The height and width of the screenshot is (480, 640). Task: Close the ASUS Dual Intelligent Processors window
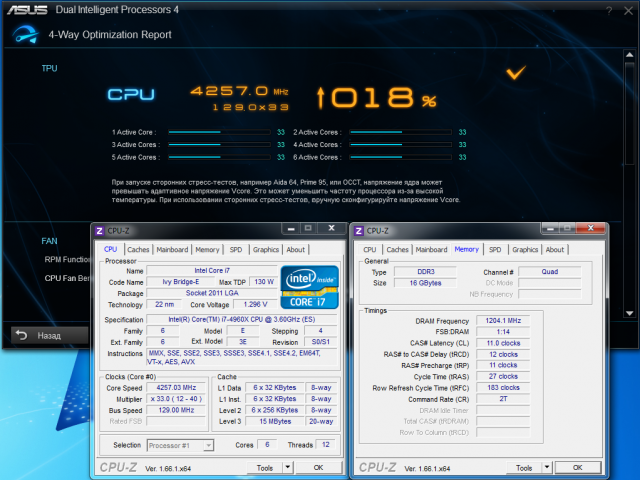pyautogui.click(x=629, y=11)
